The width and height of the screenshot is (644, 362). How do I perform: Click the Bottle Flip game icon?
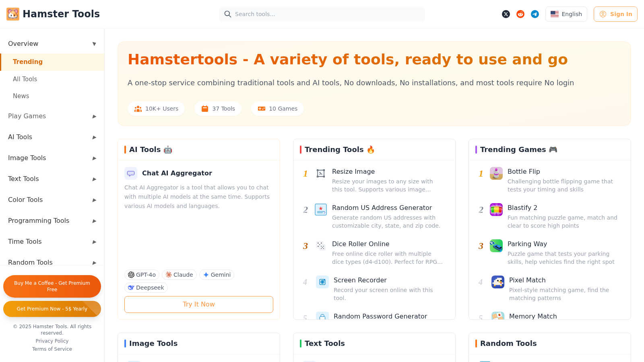click(x=496, y=173)
